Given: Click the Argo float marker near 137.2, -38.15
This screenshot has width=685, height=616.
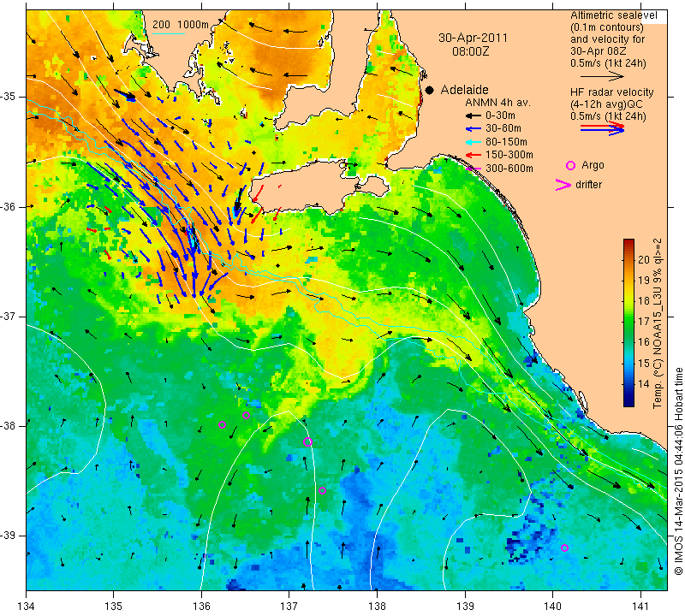Looking at the screenshot, I should pyautogui.click(x=307, y=441).
